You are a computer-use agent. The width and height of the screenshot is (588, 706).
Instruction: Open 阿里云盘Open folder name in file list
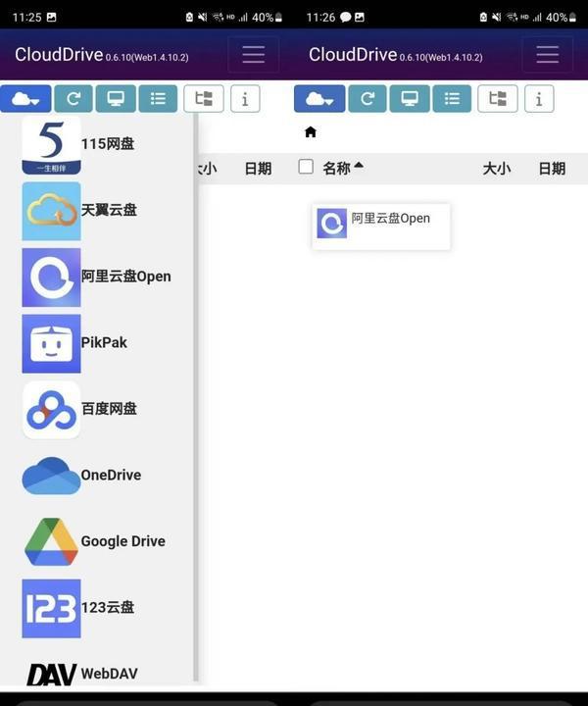[x=390, y=219]
